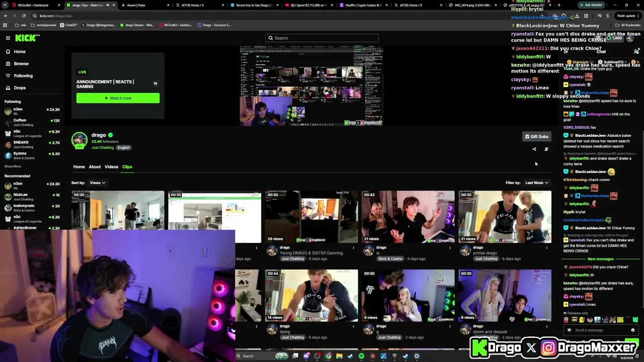Play the doom and despair clip
This screenshot has width=644, height=362.
[505, 296]
